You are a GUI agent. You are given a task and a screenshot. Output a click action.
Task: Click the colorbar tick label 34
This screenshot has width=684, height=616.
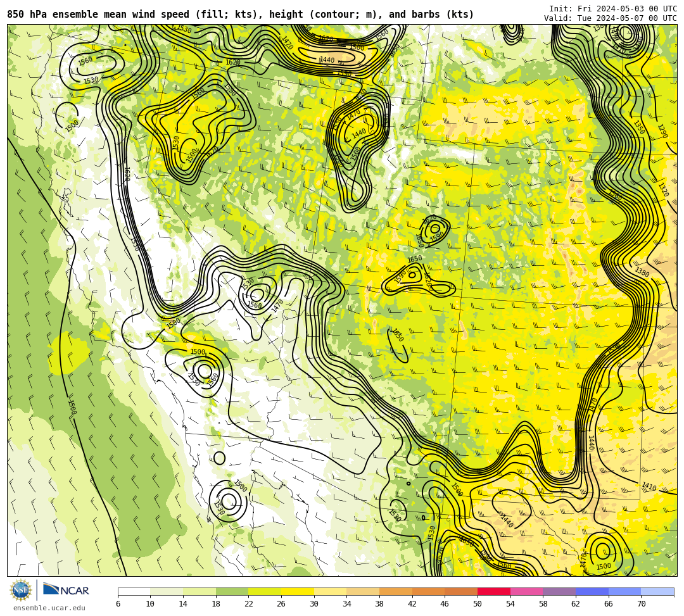(x=347, y=604)
